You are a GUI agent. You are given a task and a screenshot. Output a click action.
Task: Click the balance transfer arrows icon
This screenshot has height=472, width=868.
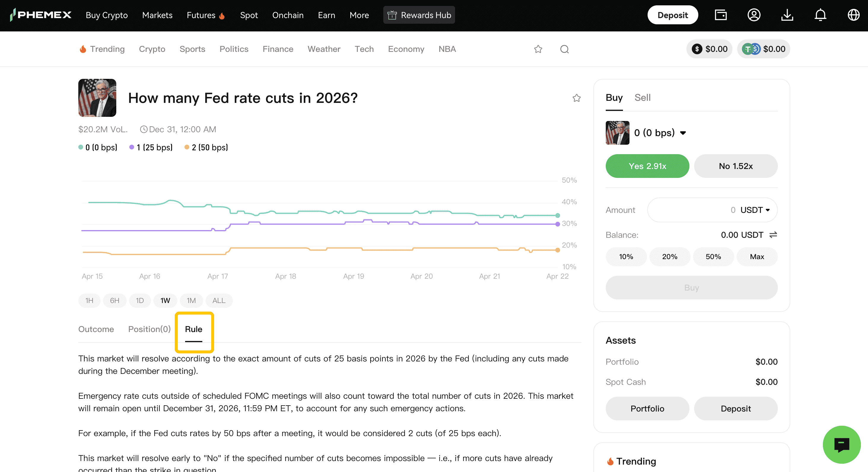pyautogui.click(x=773, y=235)
